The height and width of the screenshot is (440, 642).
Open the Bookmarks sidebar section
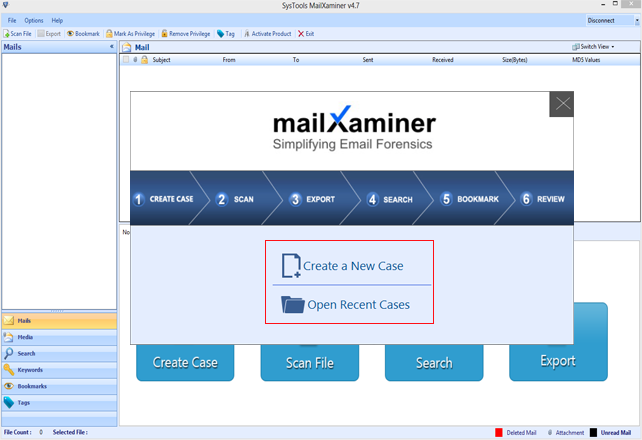59,386
